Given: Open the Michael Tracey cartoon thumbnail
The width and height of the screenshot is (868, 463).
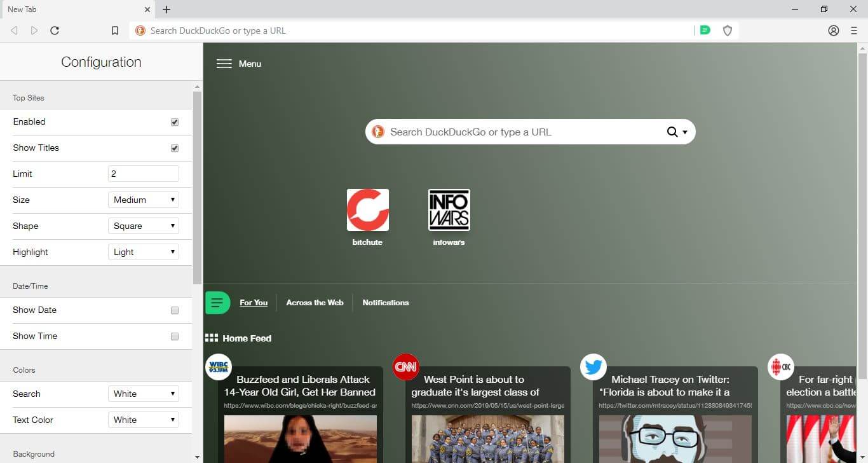Looking at the screenshot, I should coord(675,439).
